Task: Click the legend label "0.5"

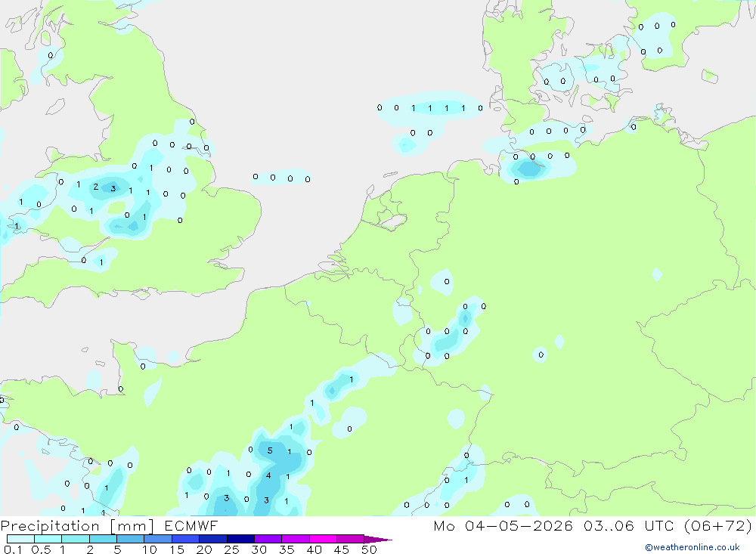Action: pos(41,549)
